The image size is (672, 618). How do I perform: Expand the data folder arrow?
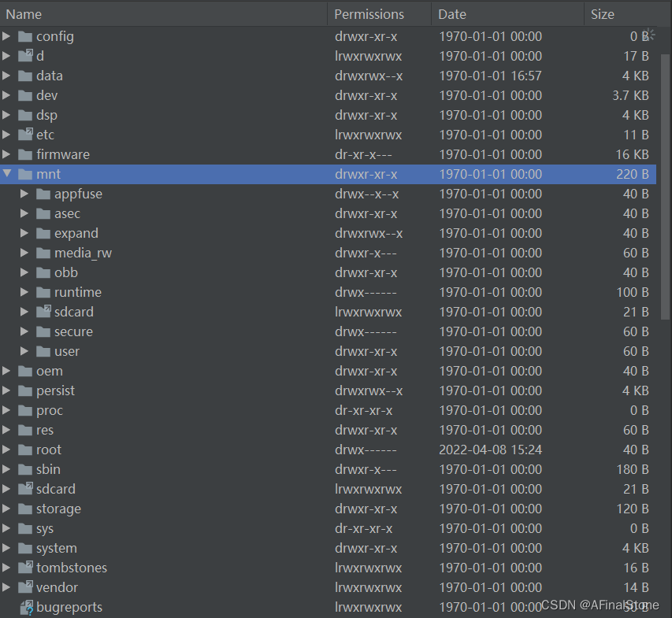pos(6,76)
